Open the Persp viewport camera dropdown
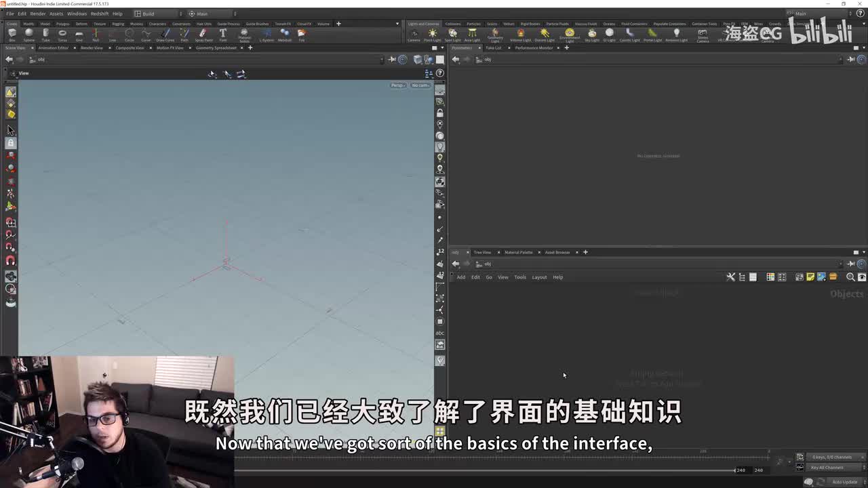 pyautogui.click(x=398, y=85)
